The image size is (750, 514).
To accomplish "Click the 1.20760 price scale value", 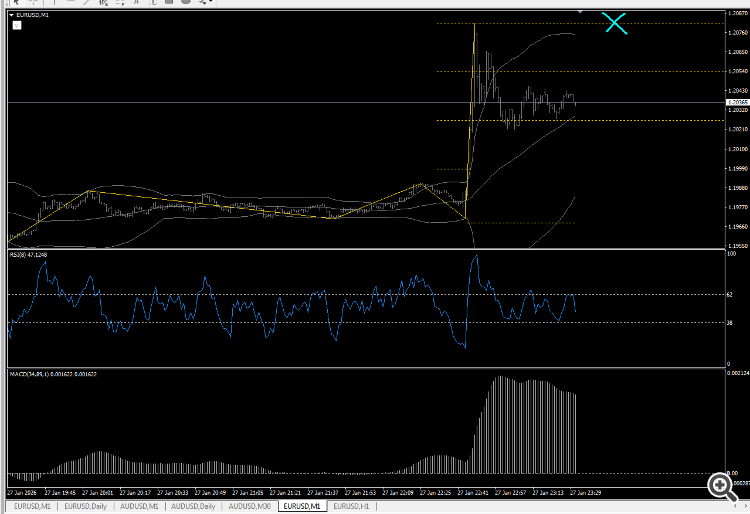I will [738, 33].
